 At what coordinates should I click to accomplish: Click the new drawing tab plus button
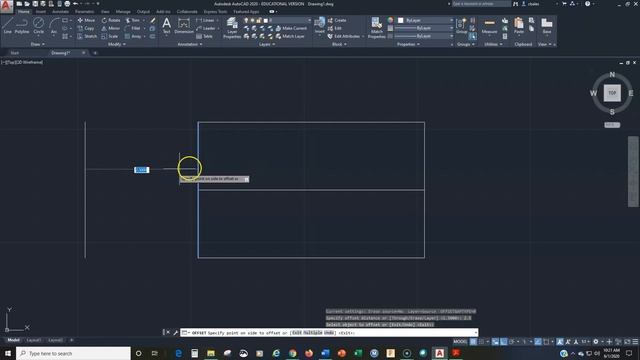[x=95, y=53]
